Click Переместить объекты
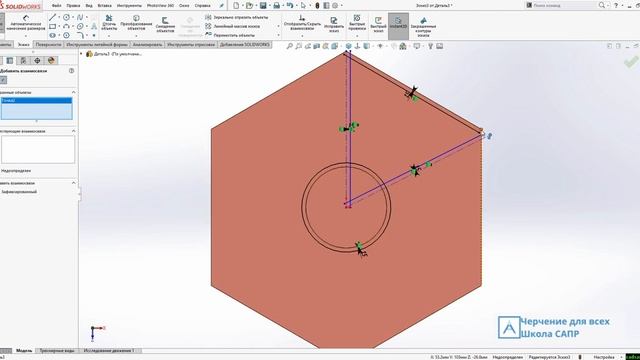 coord(230,36)
